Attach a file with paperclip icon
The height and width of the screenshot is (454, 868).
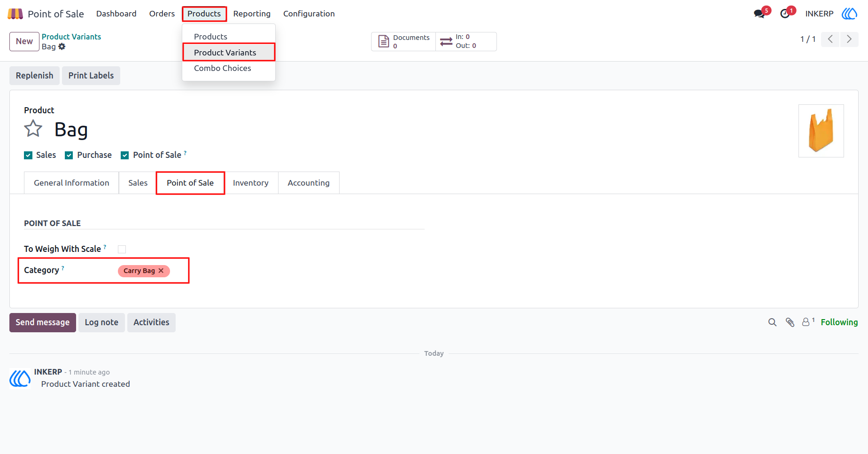pos(790,322)
